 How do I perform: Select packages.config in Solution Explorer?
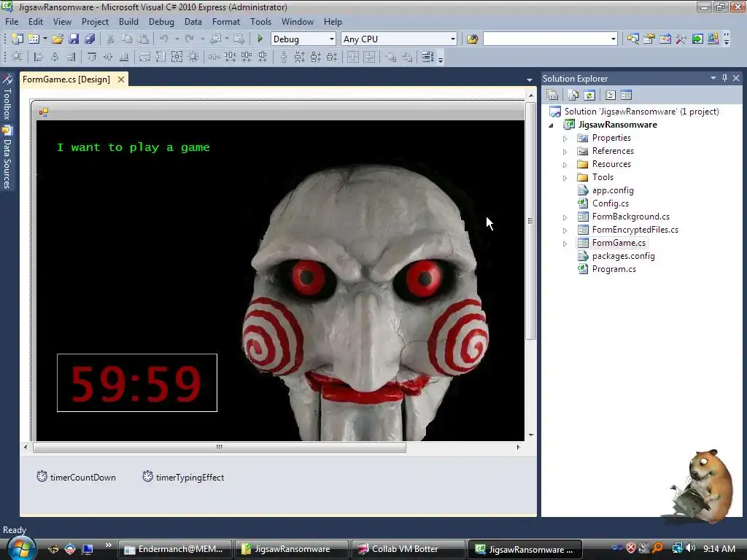623,256
